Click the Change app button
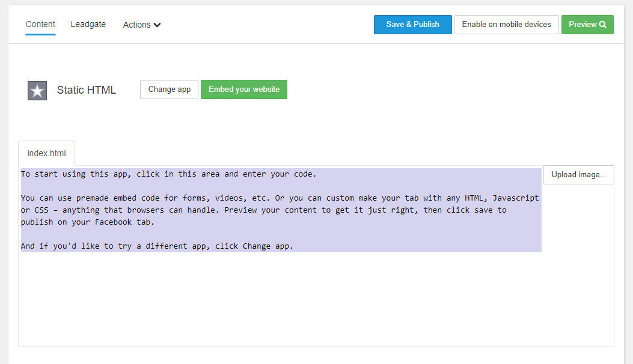633x364 pixels. coord(169,89)
